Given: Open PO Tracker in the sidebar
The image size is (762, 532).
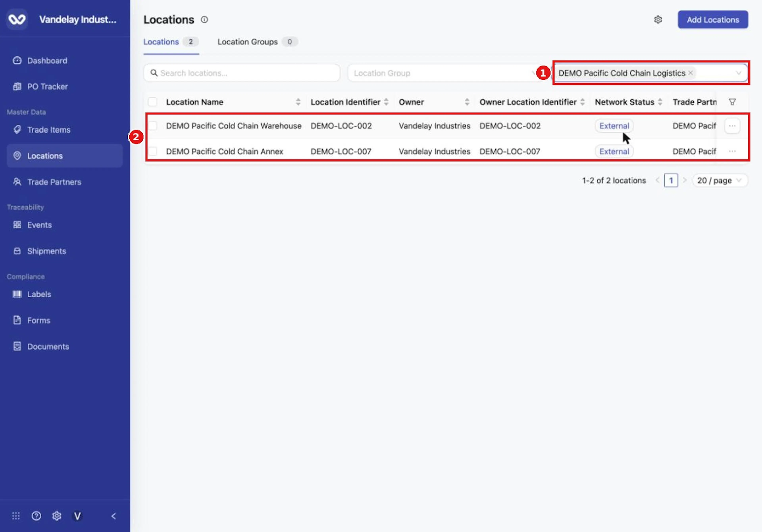Looking at the screenshot, I should (x=65, y=86).
